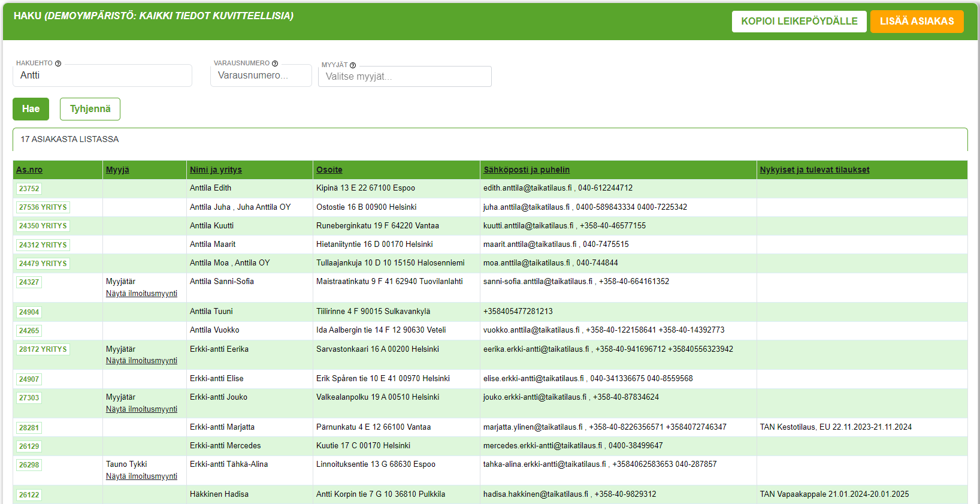
Task: Click Näytä ilmoitusmyynti for Erkki-antti Eerika
Action: tap(141, 361)
